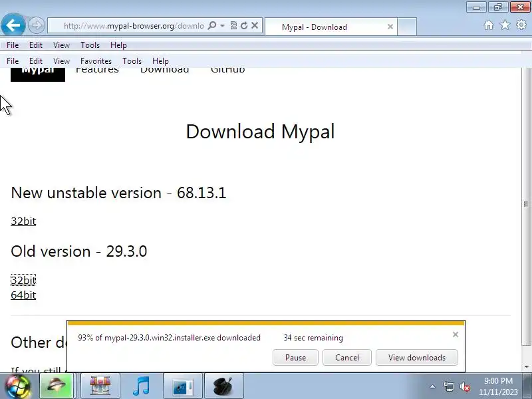
Task: Open Tools in the upper menu bar
Action: (90, 45)
